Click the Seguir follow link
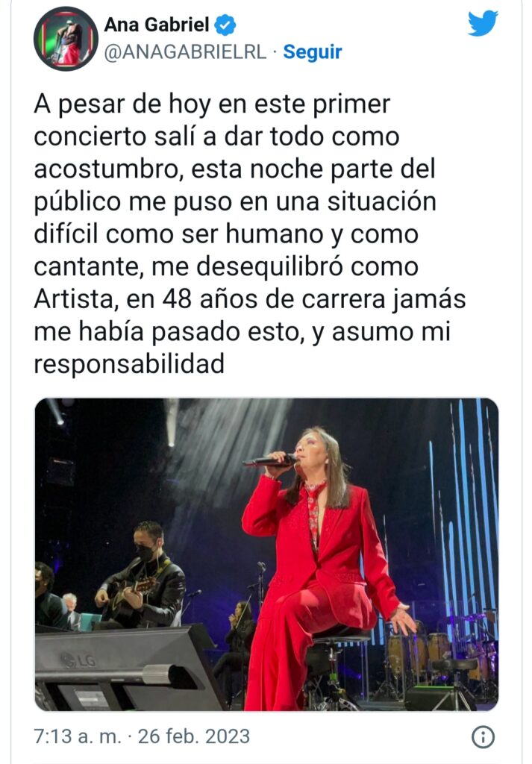Screen dimensions: 532x764 [x=313, y=51]
